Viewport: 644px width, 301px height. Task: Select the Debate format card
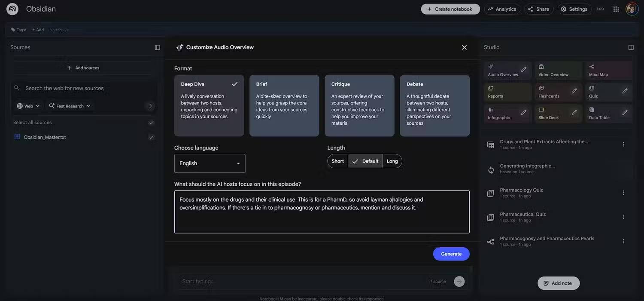434,105
